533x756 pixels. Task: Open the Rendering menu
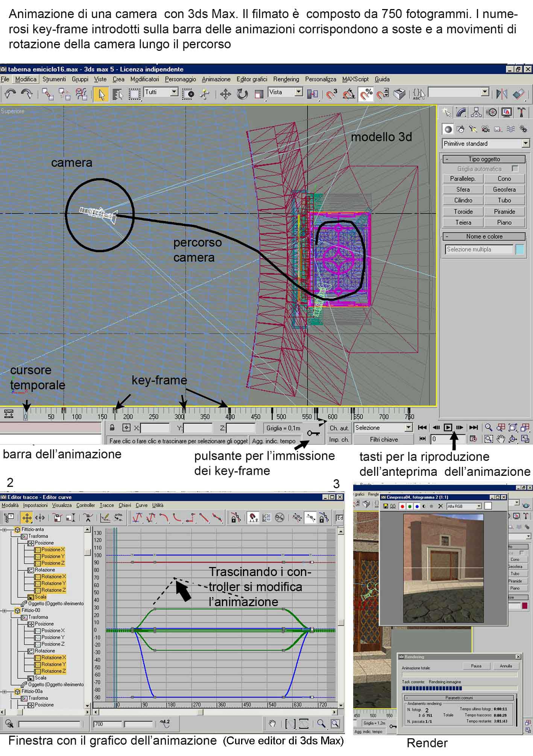click(286, 79)
